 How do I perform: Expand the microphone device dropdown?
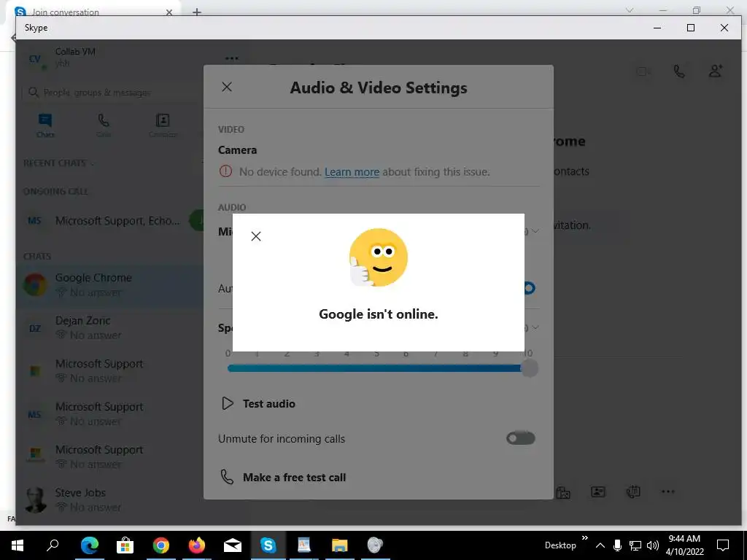pos(535,231)
